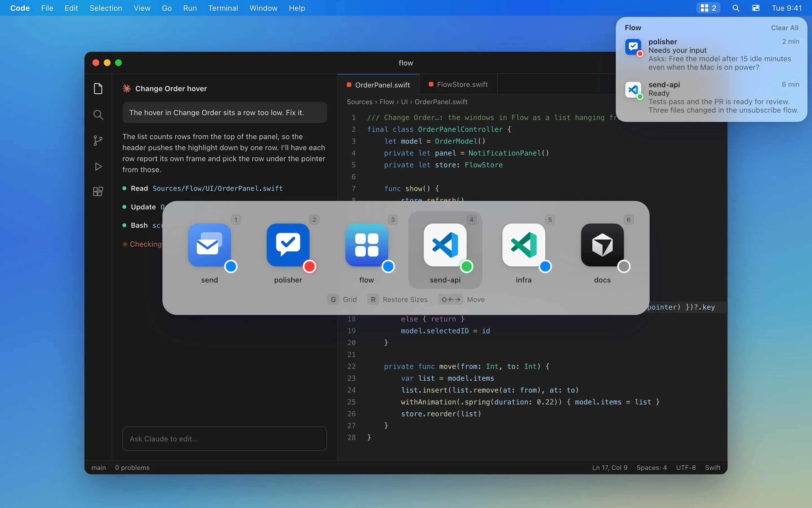
Task: Click Sources in the breadcrumb path
Action: tap(360, 102)
